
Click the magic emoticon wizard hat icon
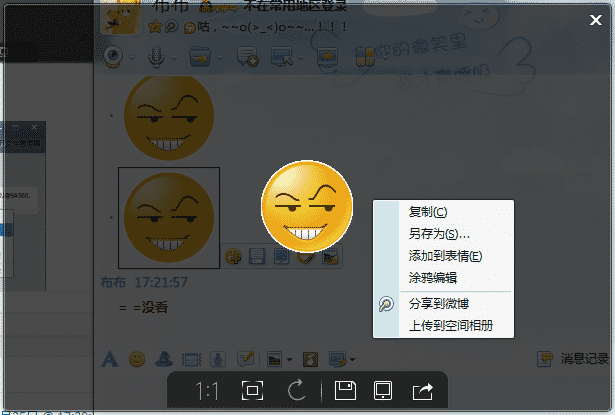164,359
